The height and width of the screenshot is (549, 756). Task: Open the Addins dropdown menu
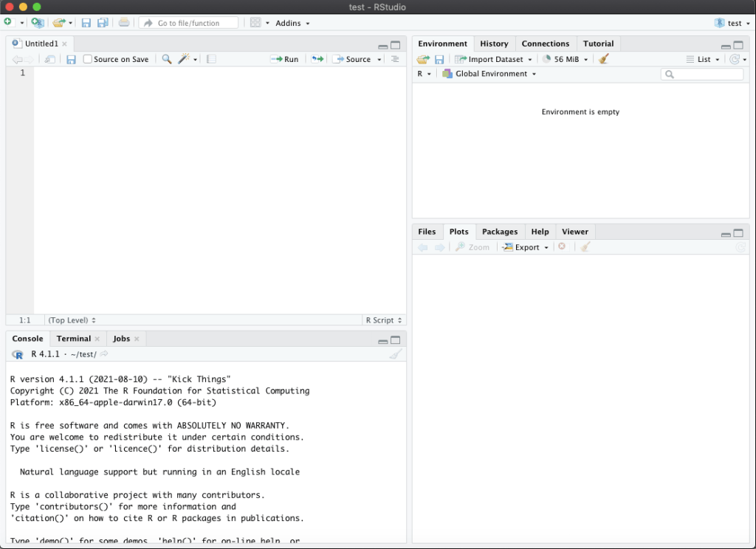point(292,23)
